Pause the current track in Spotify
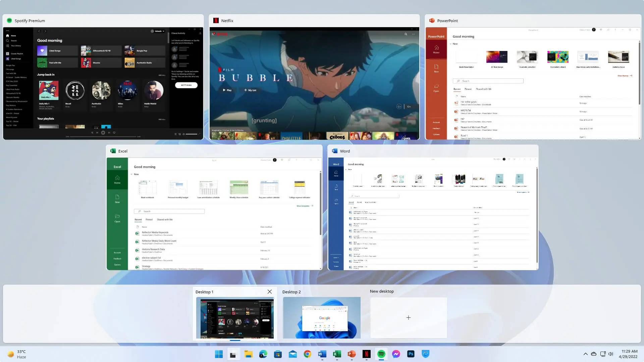The image size is (644, 362). [x=103, y=132]
